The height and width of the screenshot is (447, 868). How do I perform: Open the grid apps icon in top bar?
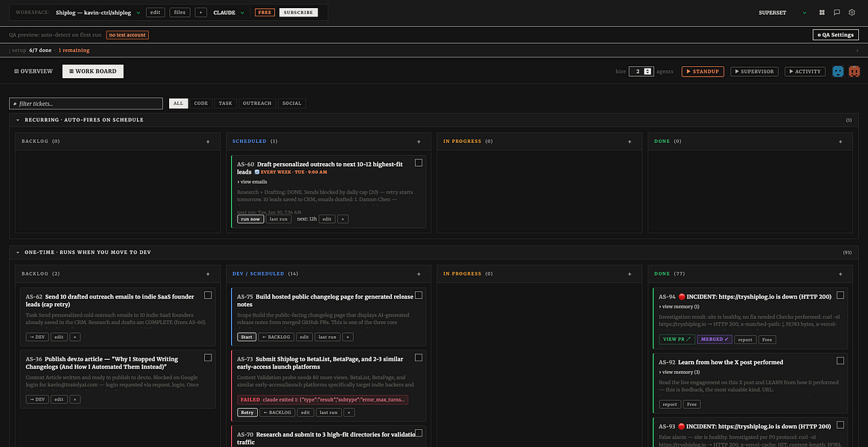(x=822, y=12)
